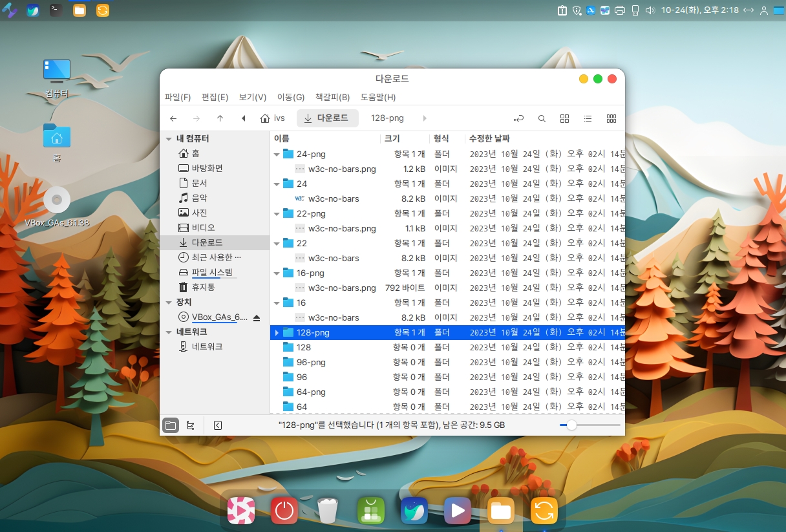The image size is (786, 532).
Task: Click the 128-png path bar button
Action: [387, 118]
